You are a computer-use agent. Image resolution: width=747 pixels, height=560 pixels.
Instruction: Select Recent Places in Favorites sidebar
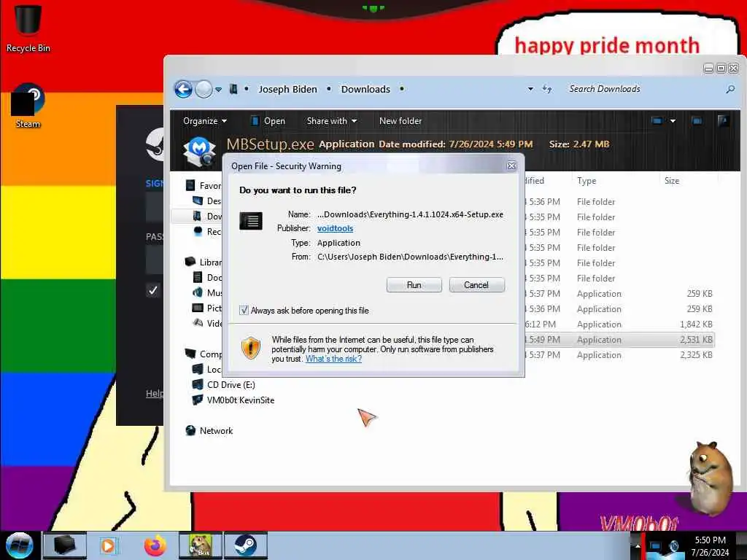point(208,231)
